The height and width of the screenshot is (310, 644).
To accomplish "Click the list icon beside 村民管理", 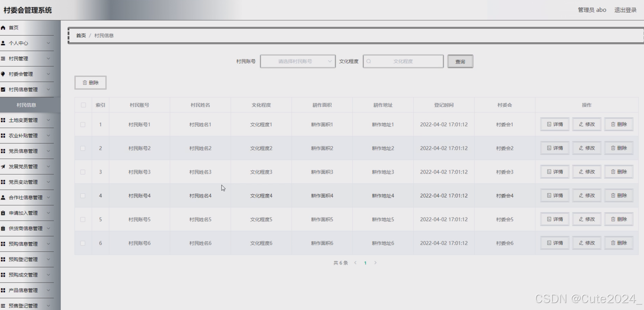I will coord(3,59).
